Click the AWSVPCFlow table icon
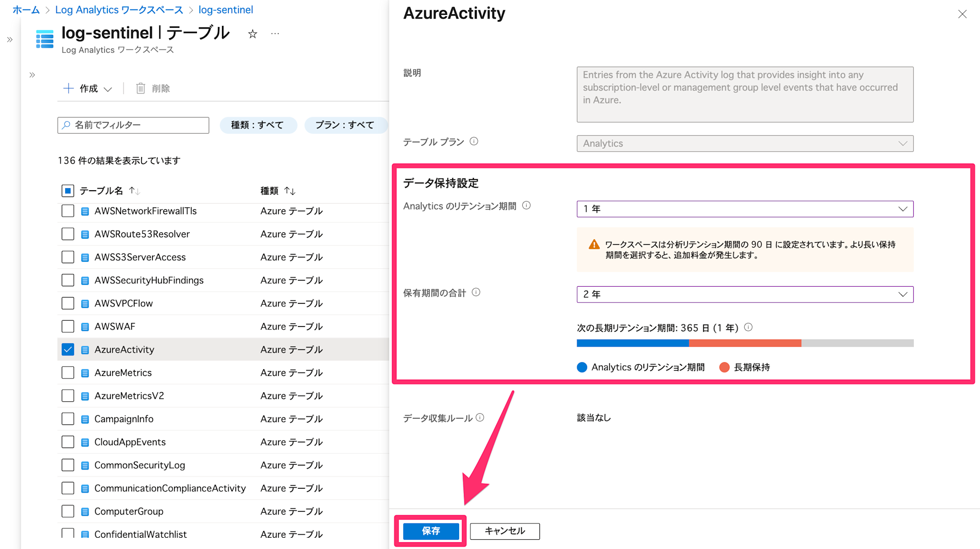 pyautogui.click(x=85, y=304)
